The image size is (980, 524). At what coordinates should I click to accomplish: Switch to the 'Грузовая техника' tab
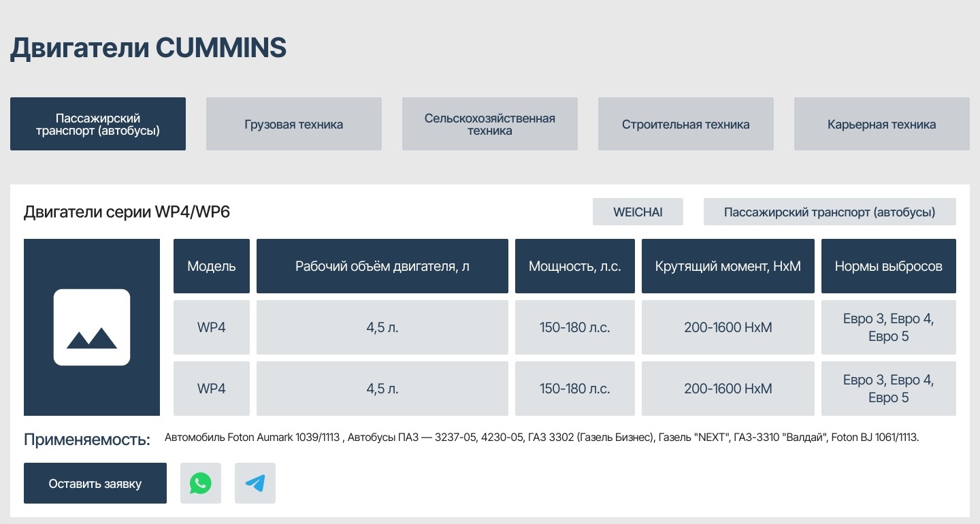click(294, 124)
